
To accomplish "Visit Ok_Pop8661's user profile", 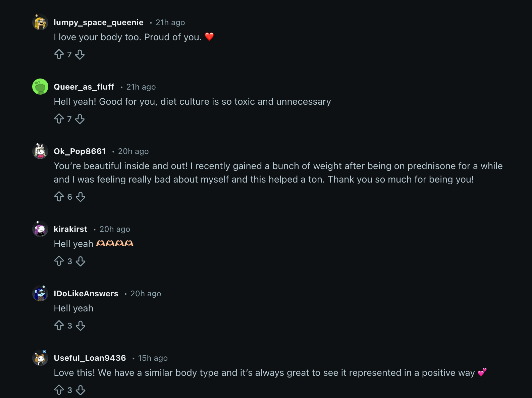I will (x=80, y=151).
